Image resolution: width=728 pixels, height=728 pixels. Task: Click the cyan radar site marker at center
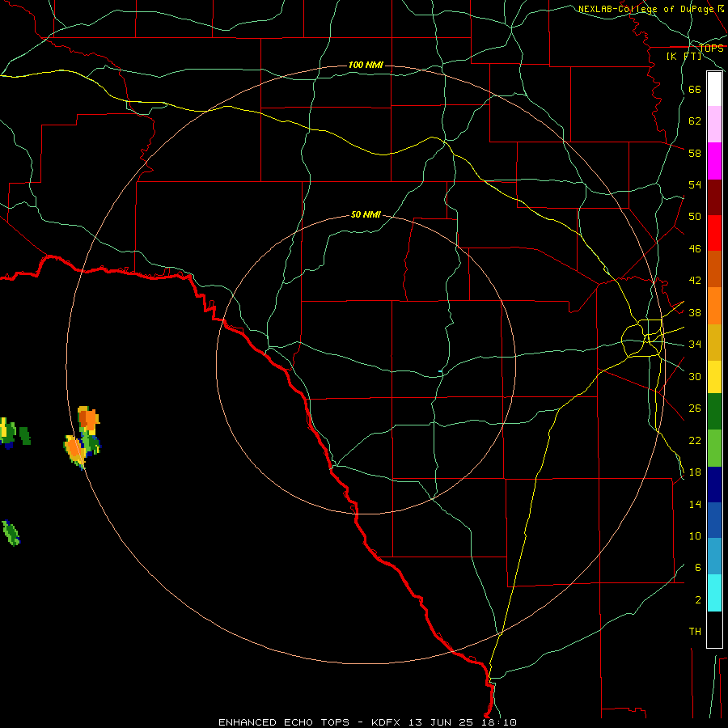point(440,371)
